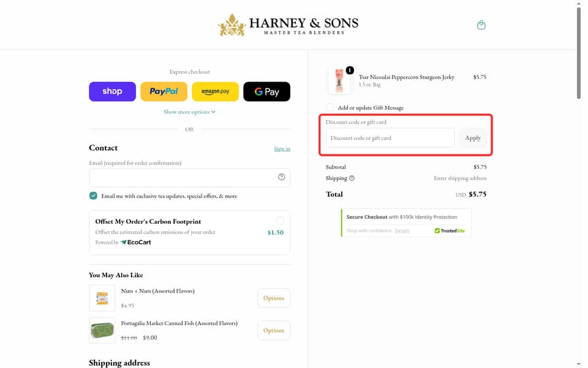Click the Nuts + Nuts $4.95 price
This screenshot has height=368, width=588.
pos(127,305)
